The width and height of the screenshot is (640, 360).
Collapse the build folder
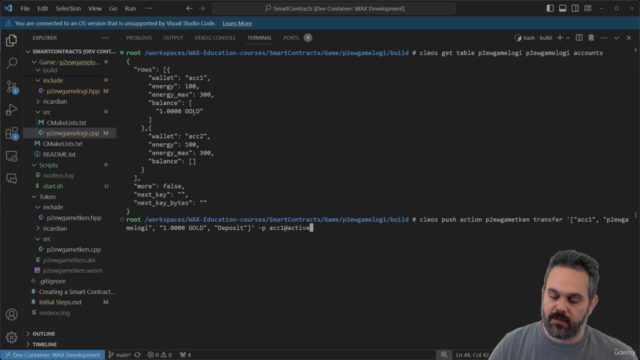[70, 70]
